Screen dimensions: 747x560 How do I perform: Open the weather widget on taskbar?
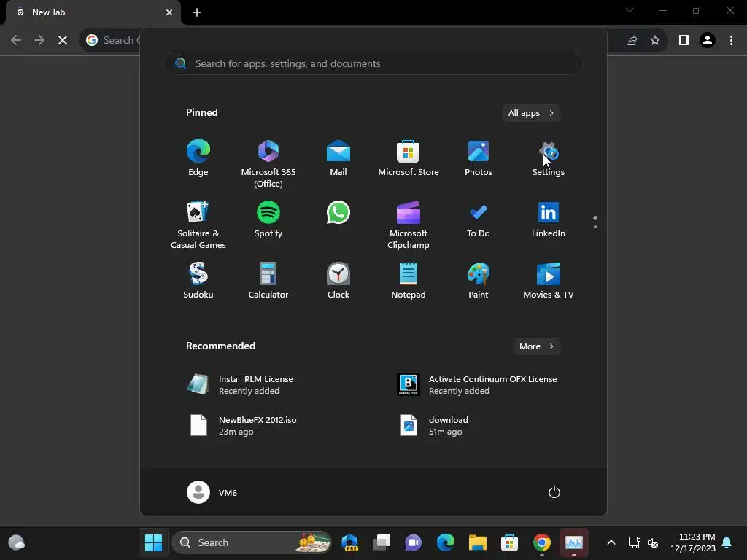(17, 542)
